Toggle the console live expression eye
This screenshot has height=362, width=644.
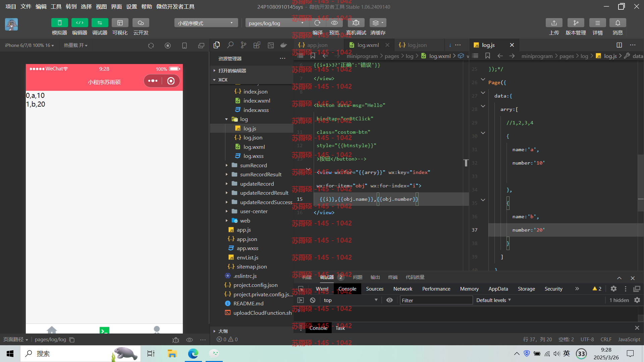[x=389, y=300]
